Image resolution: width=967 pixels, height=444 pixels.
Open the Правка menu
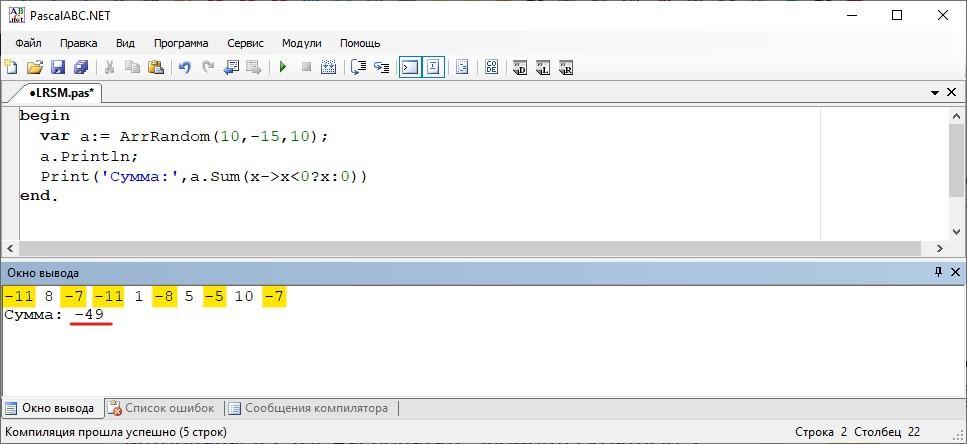pos(78,43)
